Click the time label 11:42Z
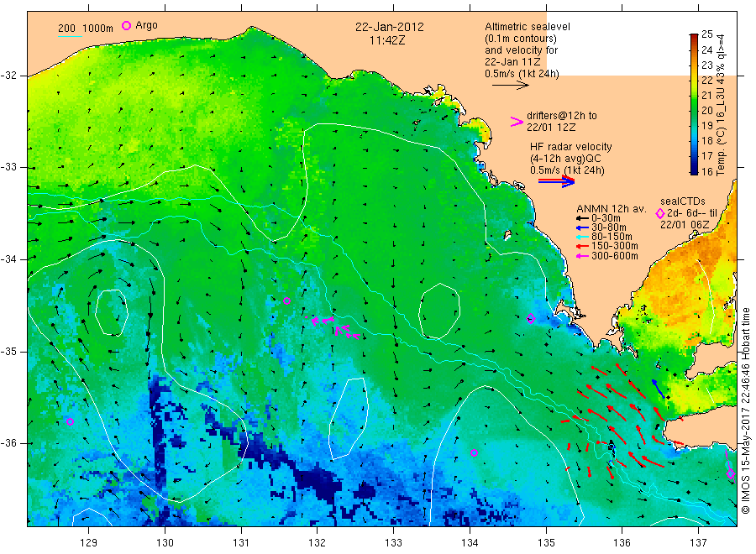The height and width of the screenshot is (554, 756). click(387, 40)
